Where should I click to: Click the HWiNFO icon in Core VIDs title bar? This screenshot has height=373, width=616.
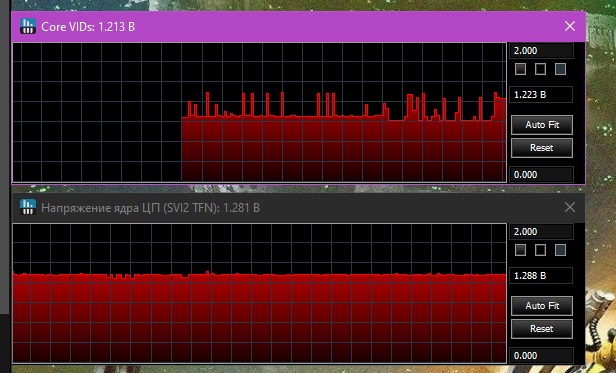[28, 26]
